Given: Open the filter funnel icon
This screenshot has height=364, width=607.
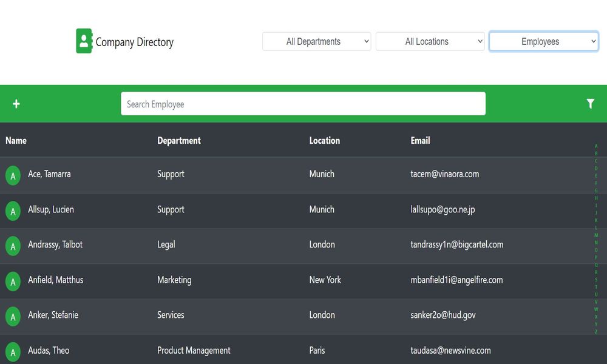Looking at the screenshot, I should coord(591,104).
